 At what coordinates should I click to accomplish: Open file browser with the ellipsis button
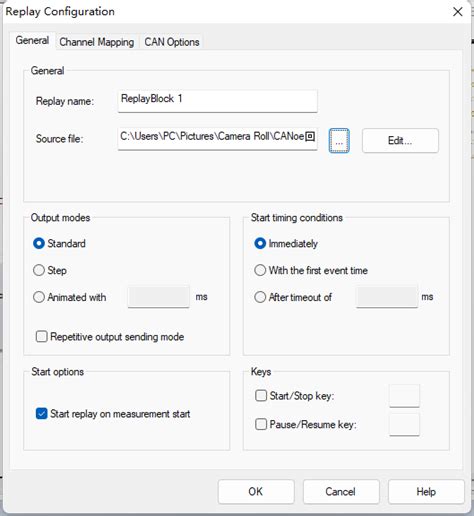tap(339, 141)
